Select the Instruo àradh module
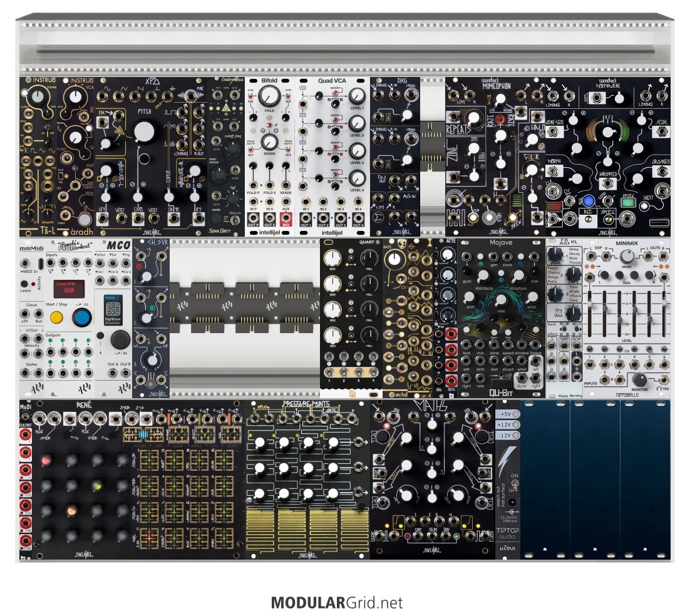The width and height of the screenshot is (675, 616). tap(76, 157)
